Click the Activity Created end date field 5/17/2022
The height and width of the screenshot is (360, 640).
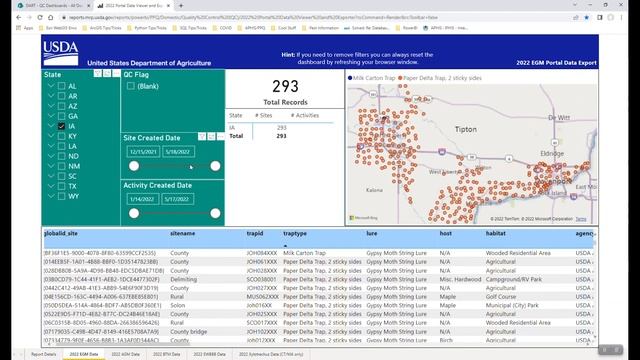point(178,199)
